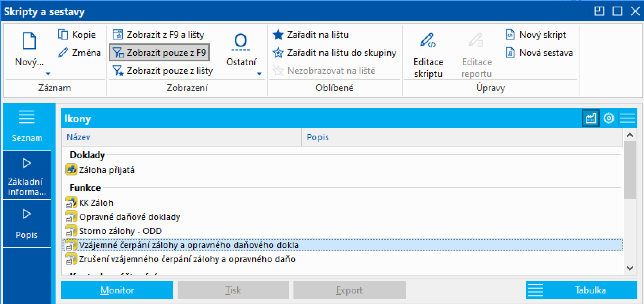
Task: Click the Doklady group header
Action: click(x=87, y=155)
